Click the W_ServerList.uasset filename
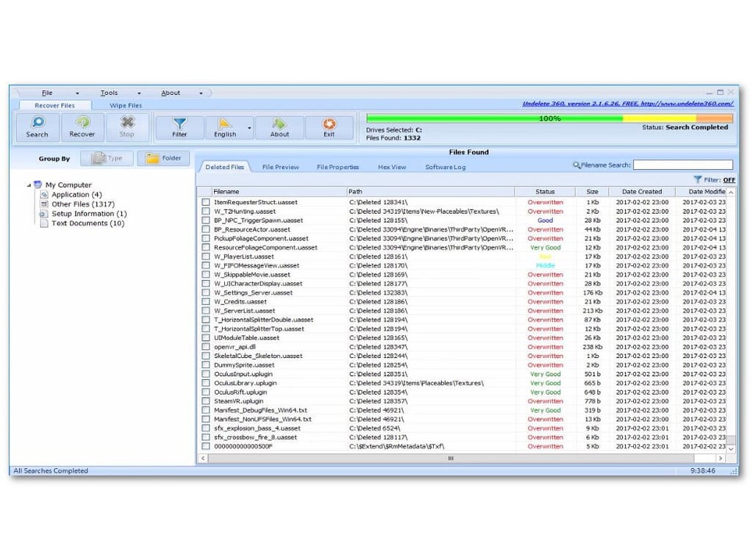 (246, 311)
